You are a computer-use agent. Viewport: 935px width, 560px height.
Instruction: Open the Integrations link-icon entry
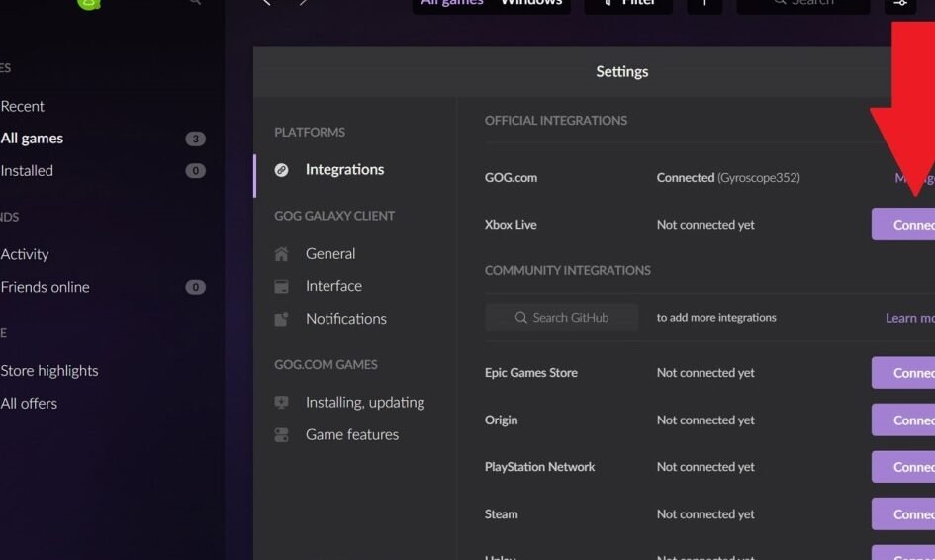pos(281,170)
